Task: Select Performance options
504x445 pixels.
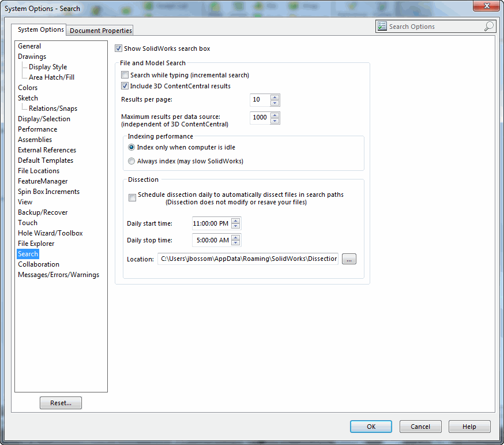Action: 37,129
